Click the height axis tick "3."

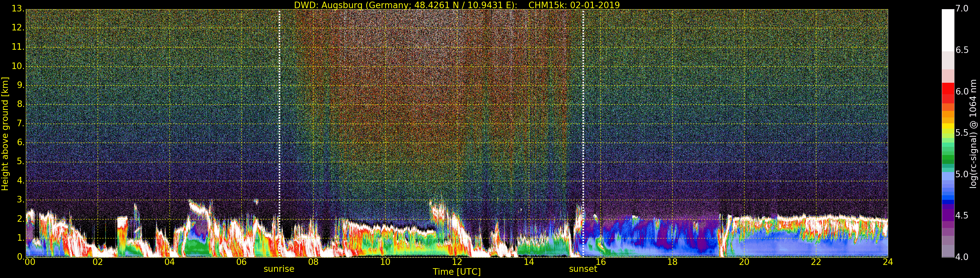click(21, 200)
